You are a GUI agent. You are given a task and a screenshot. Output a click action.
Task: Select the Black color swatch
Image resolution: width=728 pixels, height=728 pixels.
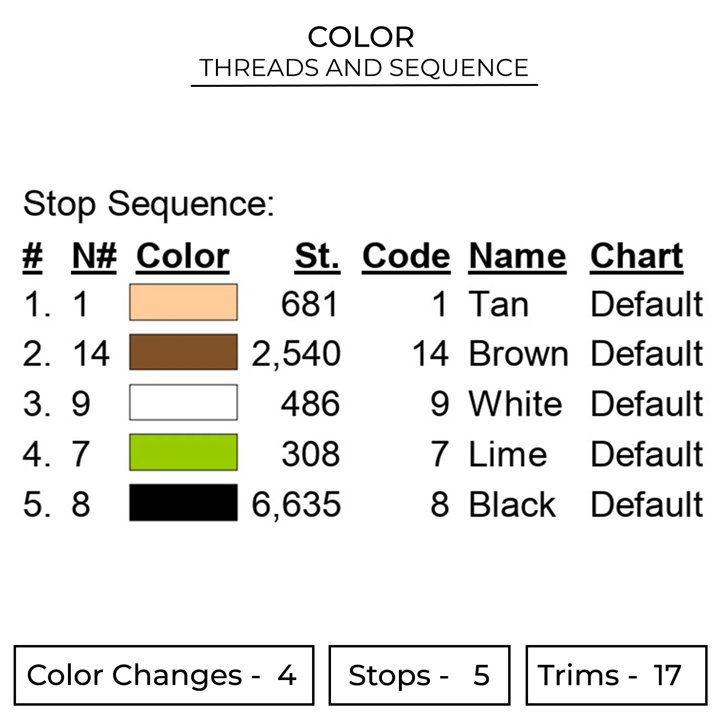click(183, 503)
